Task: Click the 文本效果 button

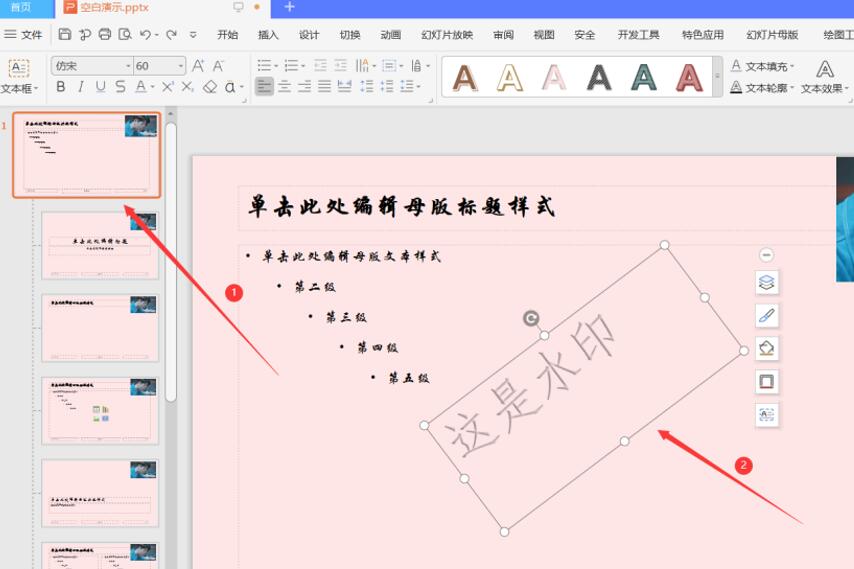Action: tap(824, 76)
